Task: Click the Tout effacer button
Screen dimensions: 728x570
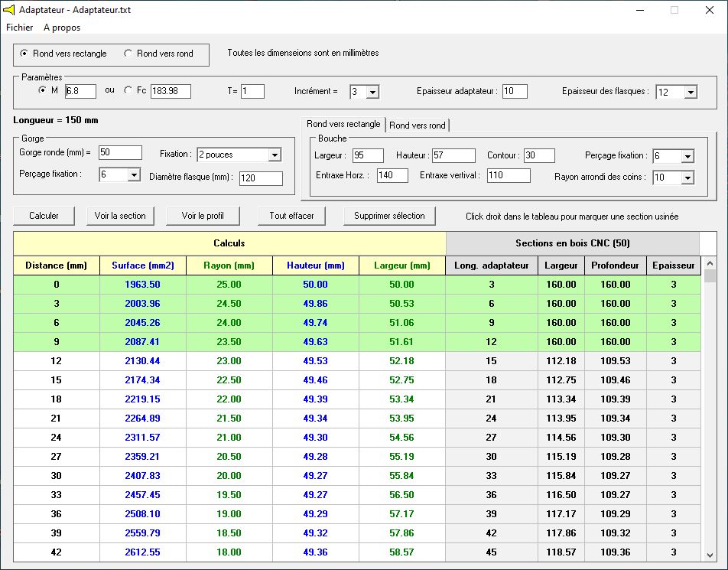Action: pos(291,216)
